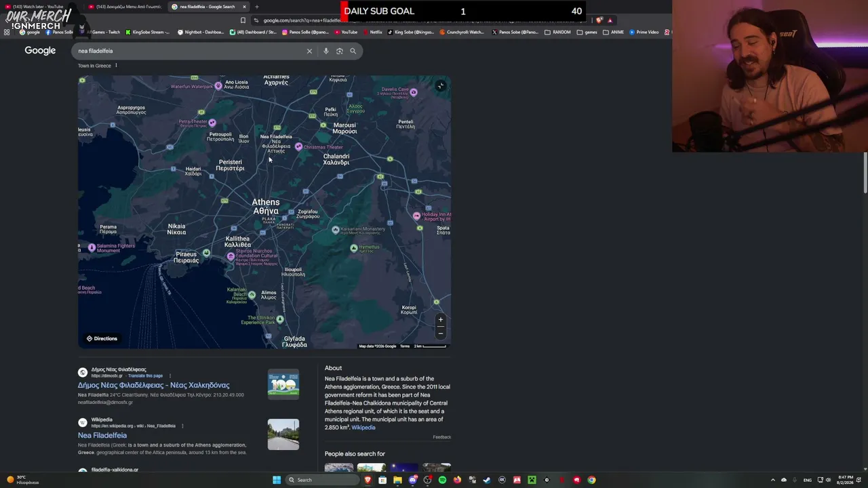Open a new browser tab
The height and width of the screenshot is (488, 868).
pyautogui.click(x=257, y=7)
